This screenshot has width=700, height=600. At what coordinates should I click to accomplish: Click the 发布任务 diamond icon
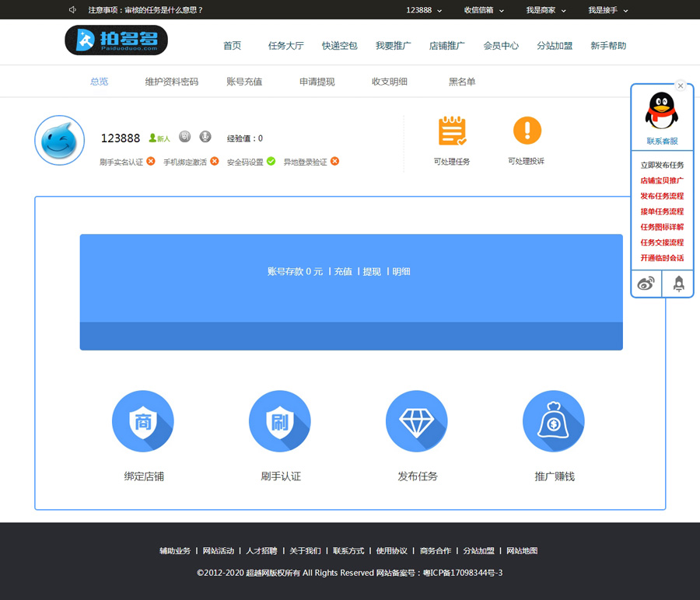416,421
